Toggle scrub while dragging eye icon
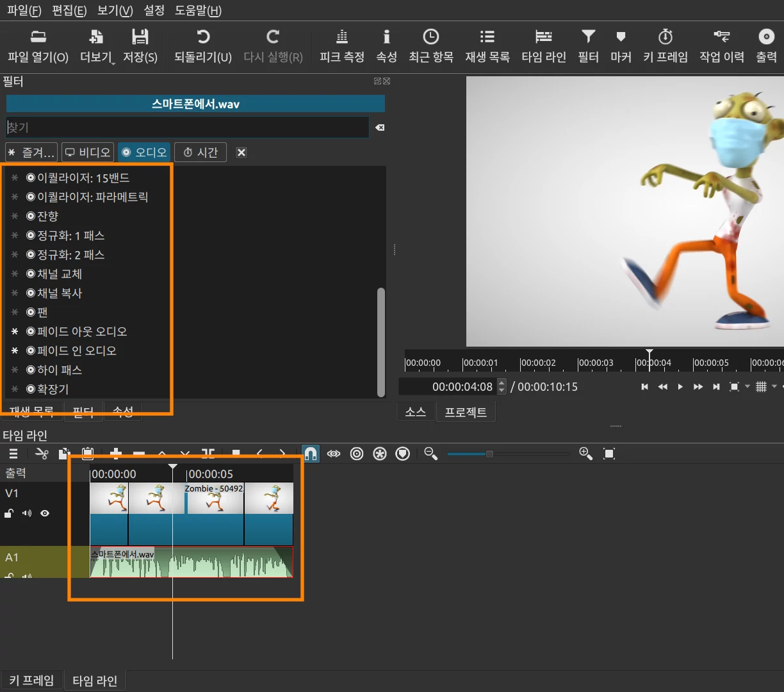The height and width of the screenshot is (692, 784). [x=334, y=454]
